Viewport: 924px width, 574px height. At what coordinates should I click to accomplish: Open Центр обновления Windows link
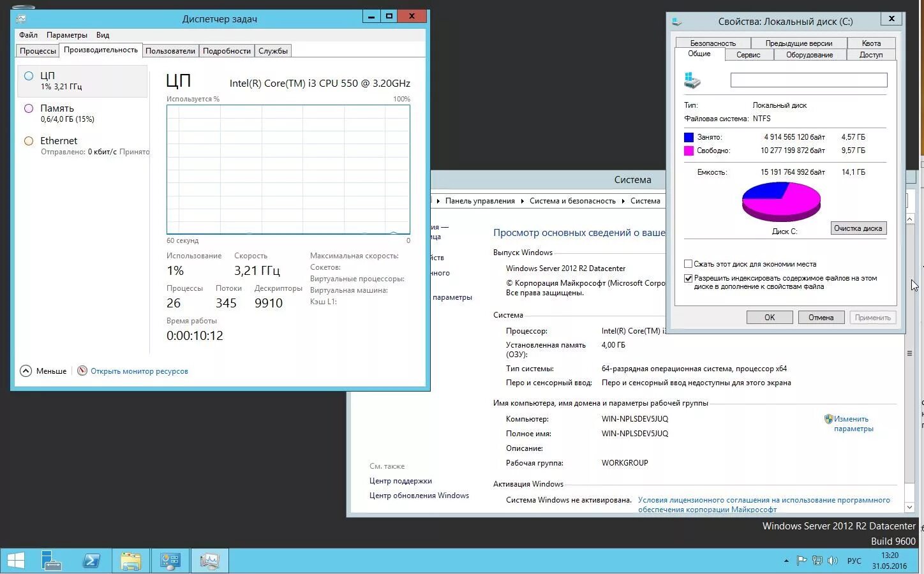click(419, 496)
